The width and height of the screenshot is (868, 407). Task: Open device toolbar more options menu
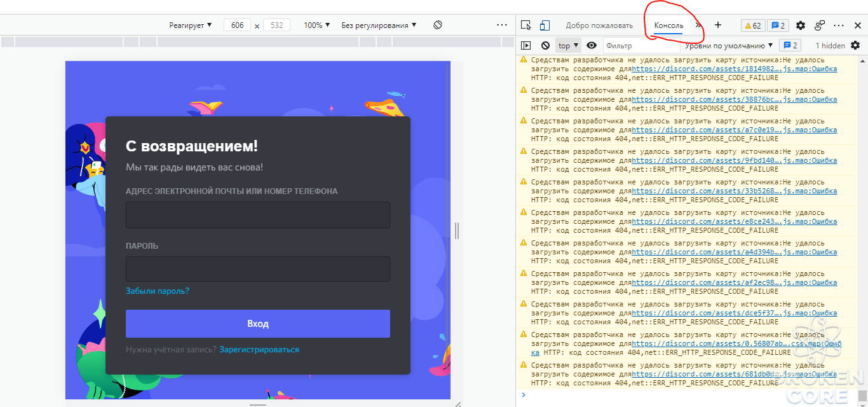click(502, 25)
